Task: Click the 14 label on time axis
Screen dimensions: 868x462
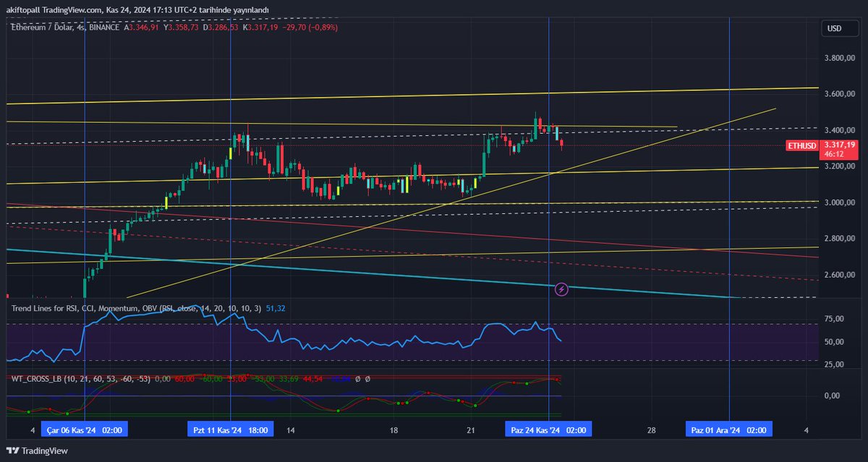Action: tap(290, 430)
